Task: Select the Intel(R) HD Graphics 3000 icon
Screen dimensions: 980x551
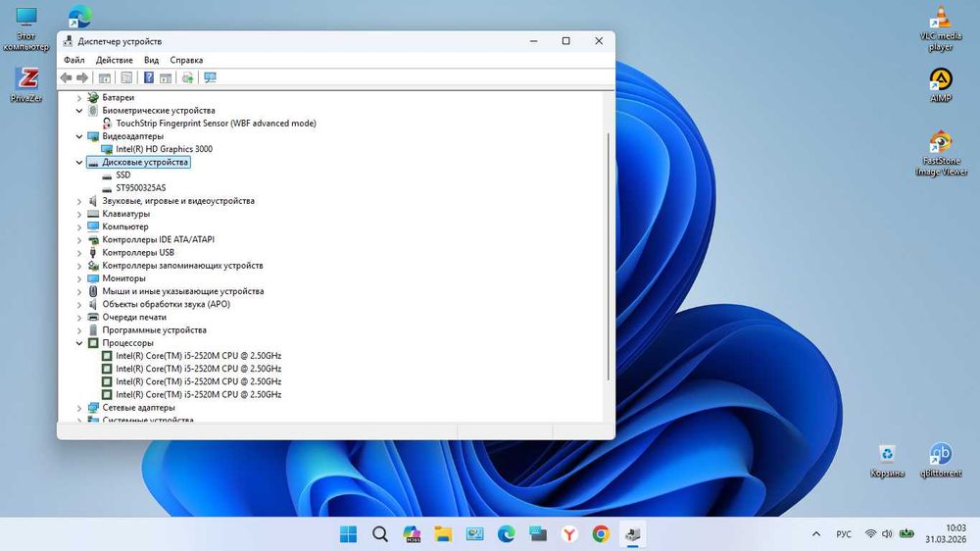Action: coord(107,149)
